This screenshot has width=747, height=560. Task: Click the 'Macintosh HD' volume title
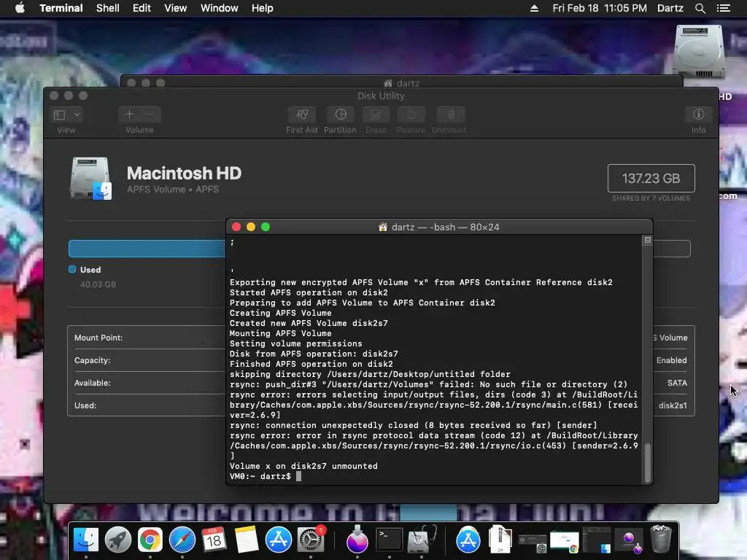(184, 173)
